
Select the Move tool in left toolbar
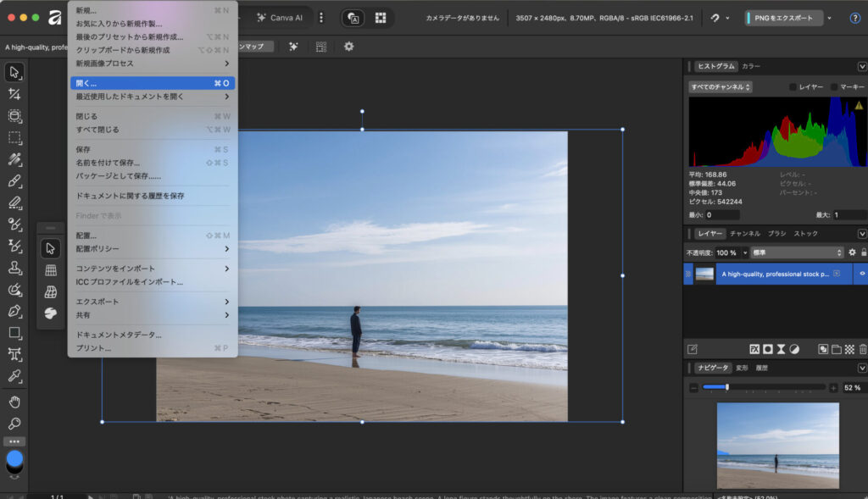[x=14, y=72]
